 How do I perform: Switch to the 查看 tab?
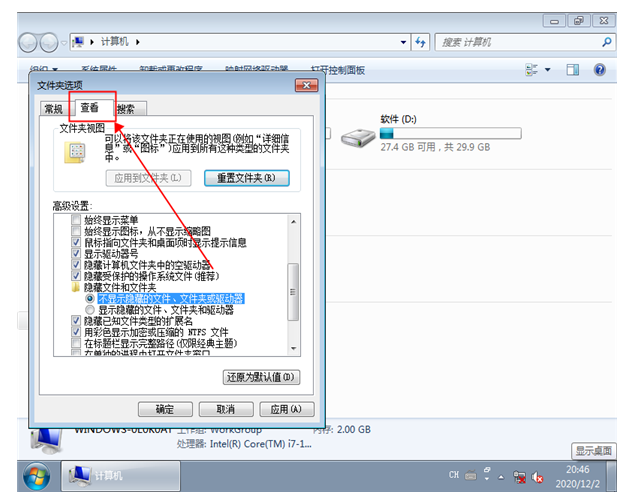tap(91, 107)
